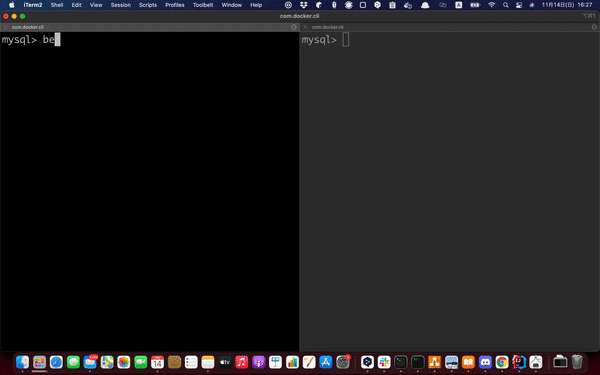Switch input source via the A icon
The image size is (600, 375).
tap(458, 5)
